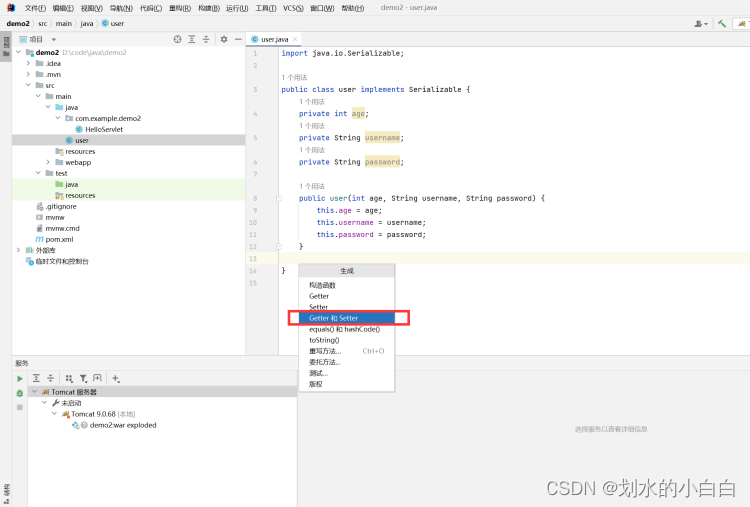The width and height of the screenshot is (750, 507).
Task: Choose 重写方法... in Generate popup
Action: tap(347, 351)
